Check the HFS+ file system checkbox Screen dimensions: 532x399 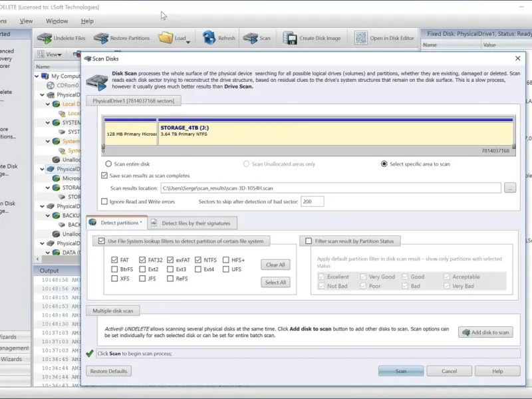pos(226,260)
